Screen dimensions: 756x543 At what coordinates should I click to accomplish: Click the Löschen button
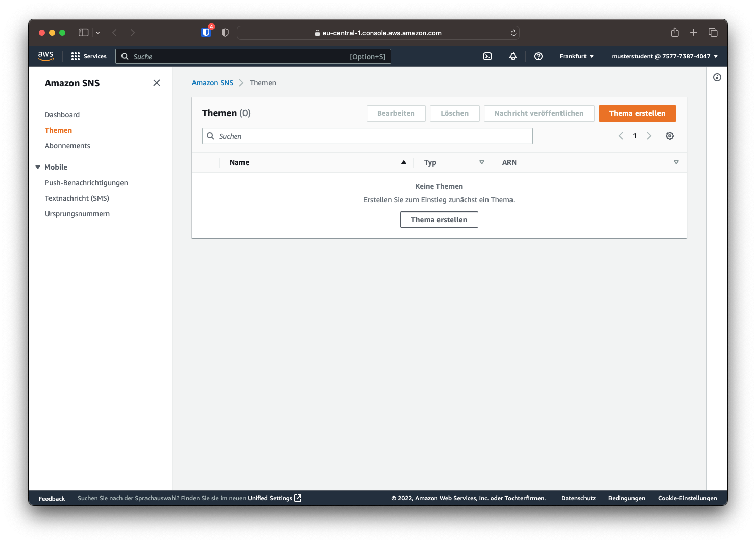point(455,113)
